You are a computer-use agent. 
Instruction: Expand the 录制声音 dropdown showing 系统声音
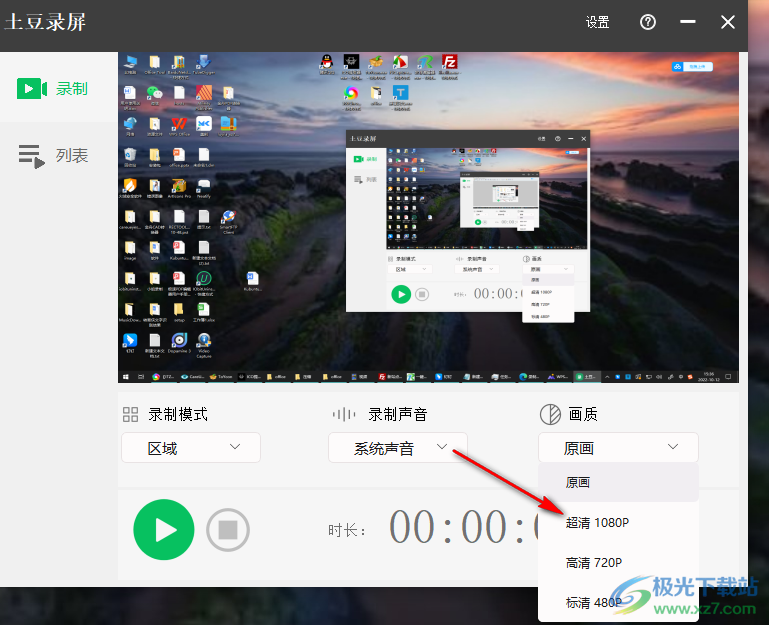coord(398,447)
